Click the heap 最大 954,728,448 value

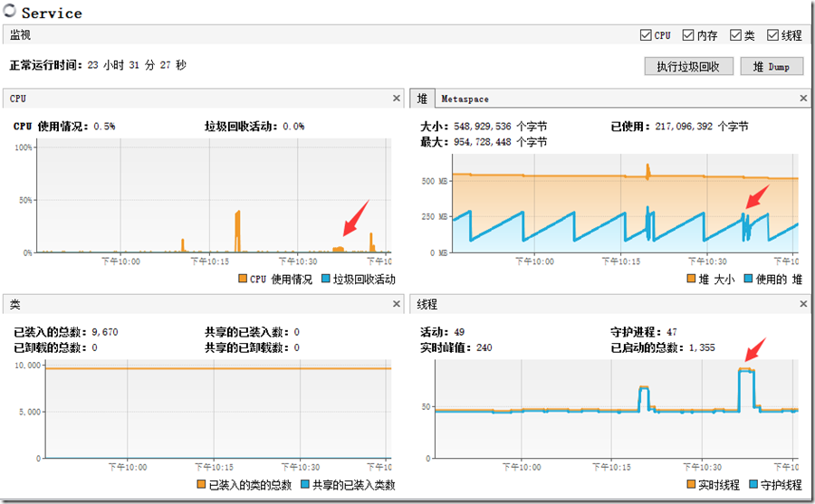(500, 142)
